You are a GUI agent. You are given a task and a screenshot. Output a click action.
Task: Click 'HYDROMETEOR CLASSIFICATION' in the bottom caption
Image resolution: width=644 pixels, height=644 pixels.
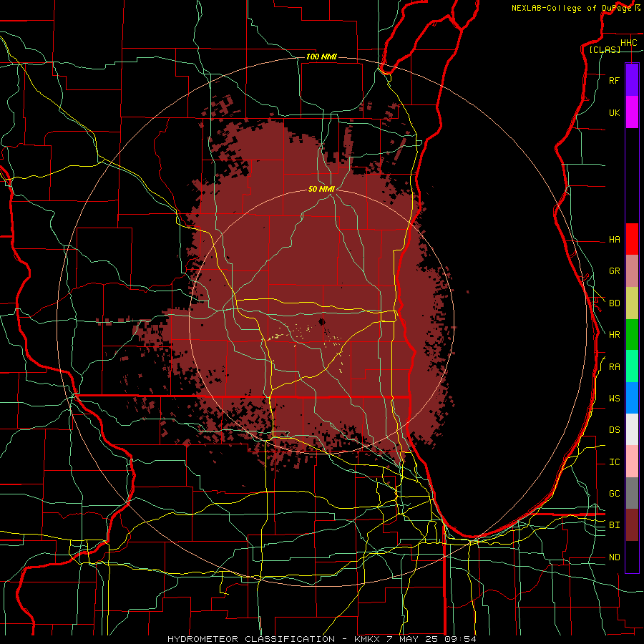point(251,639)
